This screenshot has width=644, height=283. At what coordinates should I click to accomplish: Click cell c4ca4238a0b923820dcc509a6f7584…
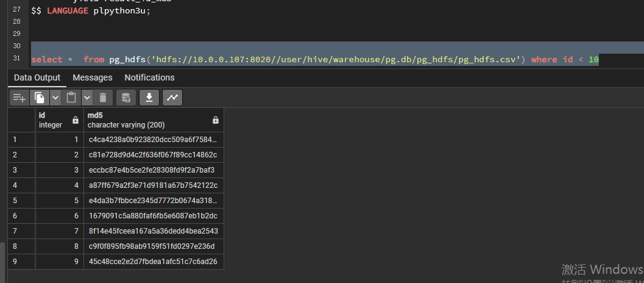point(154,140)
